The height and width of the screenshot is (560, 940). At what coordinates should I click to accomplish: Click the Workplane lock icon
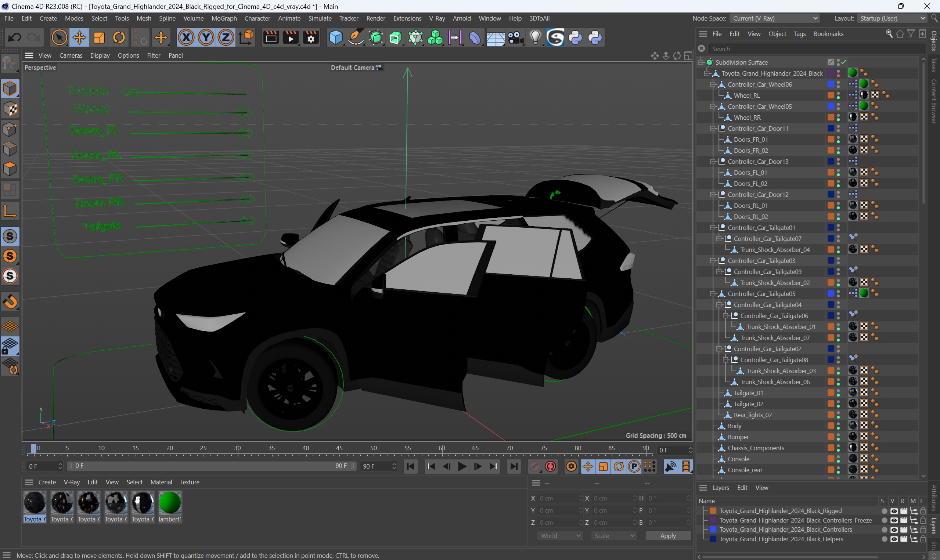pos(10,346)
